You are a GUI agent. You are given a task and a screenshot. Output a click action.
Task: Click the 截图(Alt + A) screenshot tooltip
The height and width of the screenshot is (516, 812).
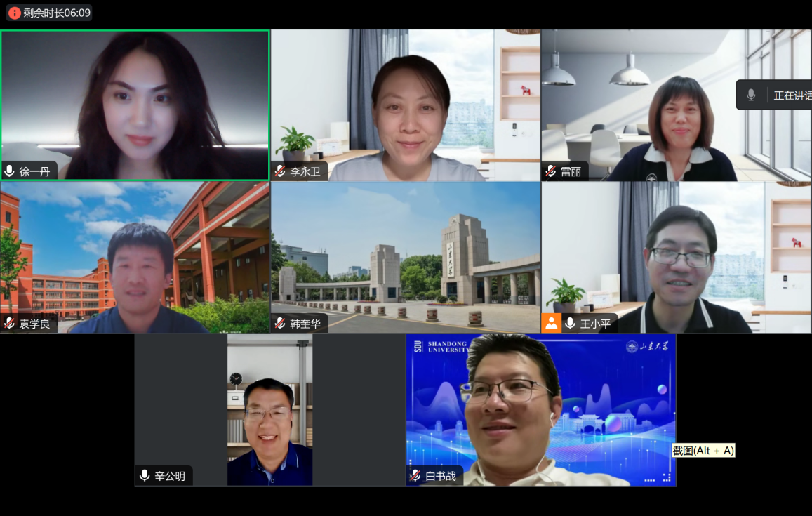[703, 451]
